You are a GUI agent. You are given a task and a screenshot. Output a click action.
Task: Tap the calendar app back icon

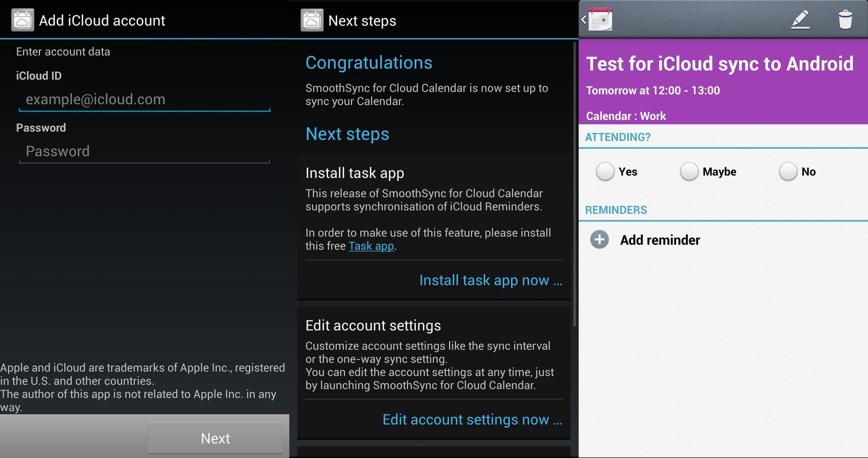(x=601, y=20)
